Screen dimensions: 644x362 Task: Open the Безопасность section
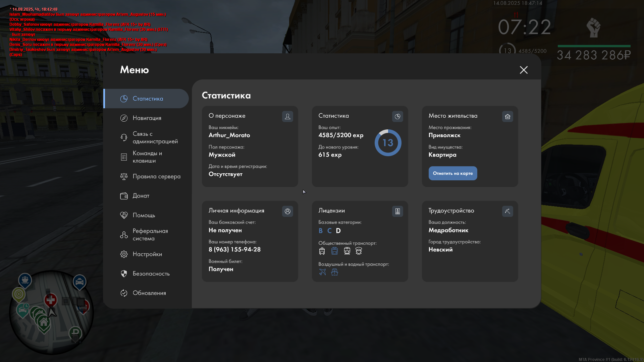pos(151,274)
